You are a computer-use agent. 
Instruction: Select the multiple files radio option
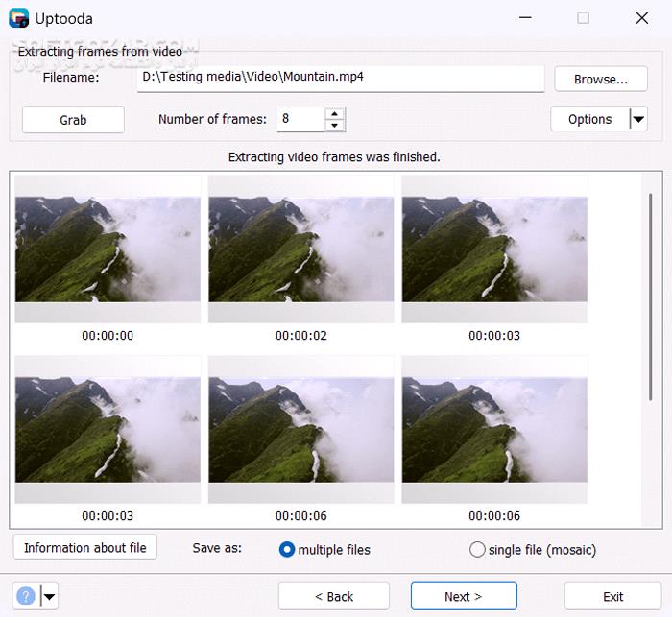(x=286, y=550)
